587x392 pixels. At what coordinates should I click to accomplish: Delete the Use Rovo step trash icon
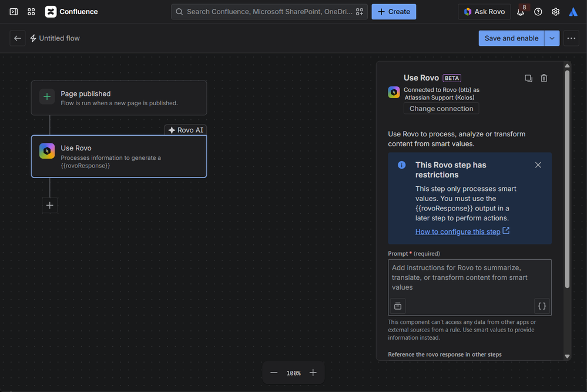544,78
